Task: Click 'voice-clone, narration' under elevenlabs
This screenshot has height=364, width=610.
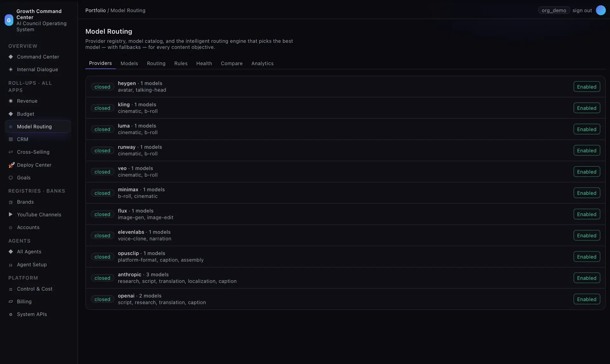Action: tap(145, 239)
